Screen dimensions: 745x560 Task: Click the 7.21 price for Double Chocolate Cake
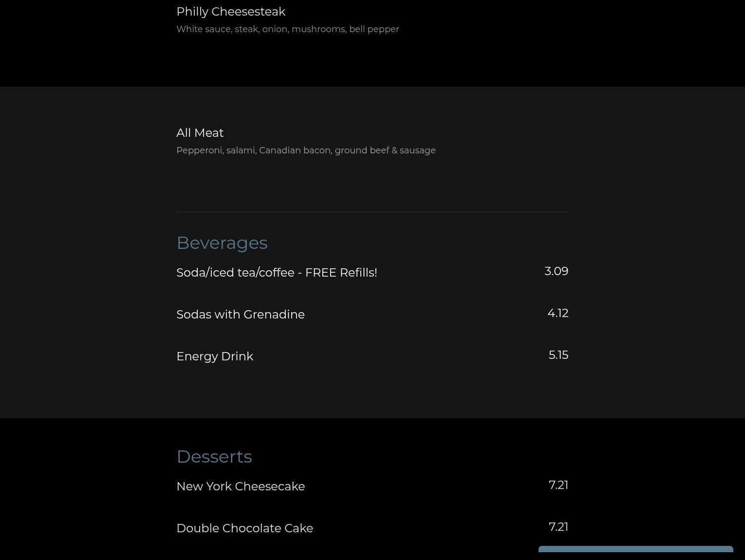pos(558,527)
